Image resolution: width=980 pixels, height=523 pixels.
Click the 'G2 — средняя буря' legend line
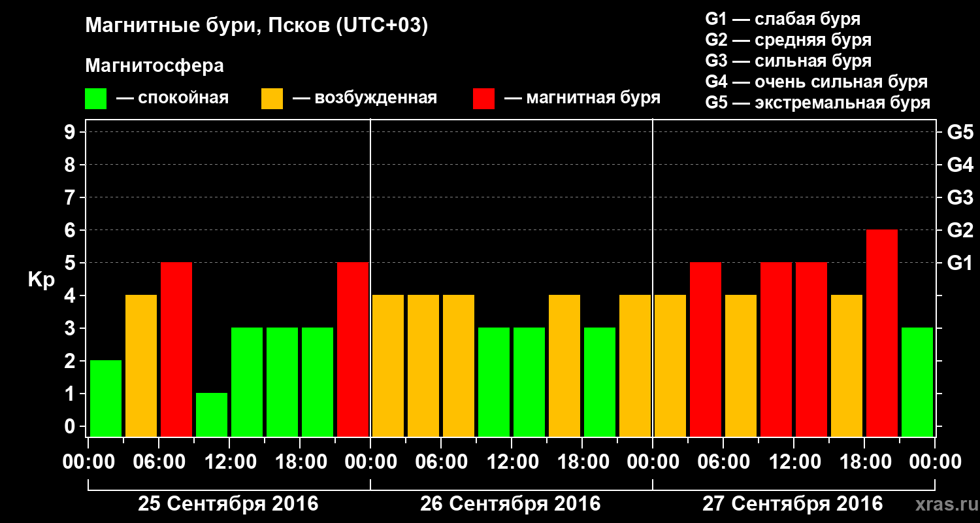click(x=789, y=40)
